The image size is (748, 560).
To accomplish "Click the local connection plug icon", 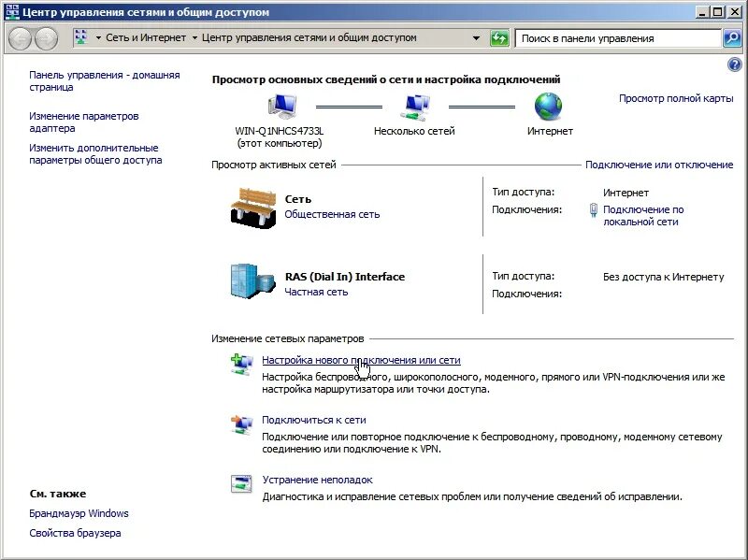I will click(594, 209).
